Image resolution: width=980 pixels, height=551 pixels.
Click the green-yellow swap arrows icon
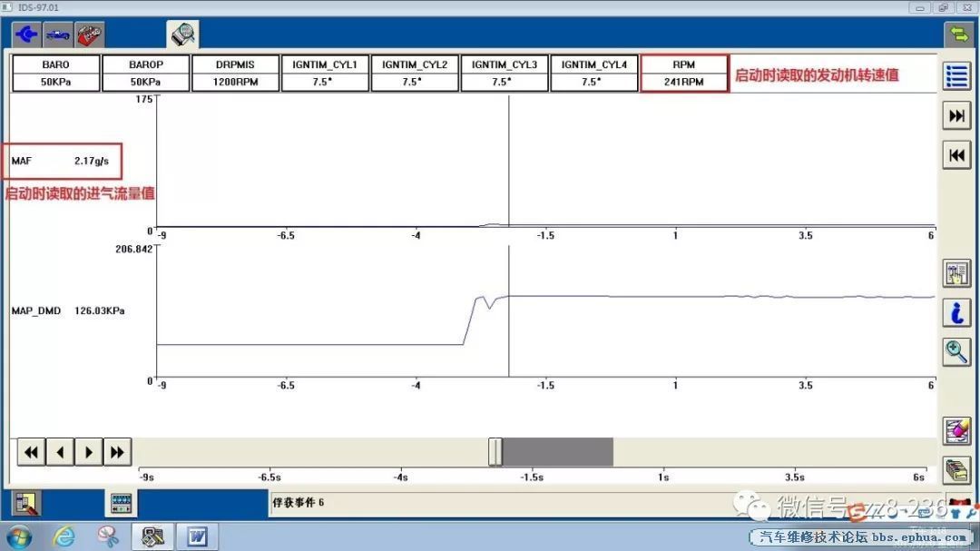(x=958, y=34)
